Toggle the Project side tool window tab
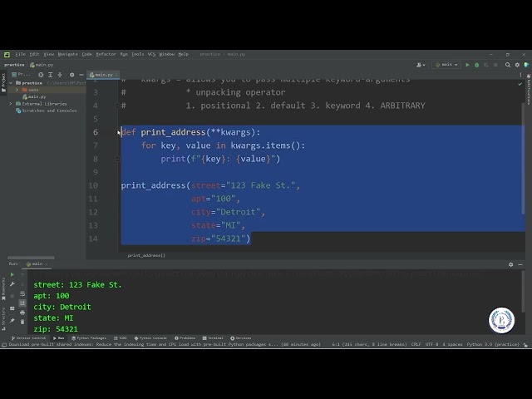Screen dimensions: 532x399 click(3, 82)
